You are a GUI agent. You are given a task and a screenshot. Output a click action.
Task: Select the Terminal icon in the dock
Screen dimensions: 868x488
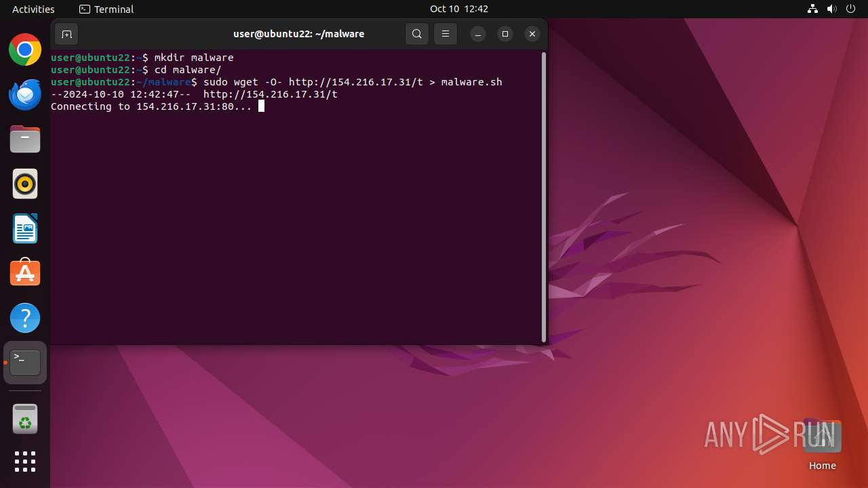pos(25,363)
